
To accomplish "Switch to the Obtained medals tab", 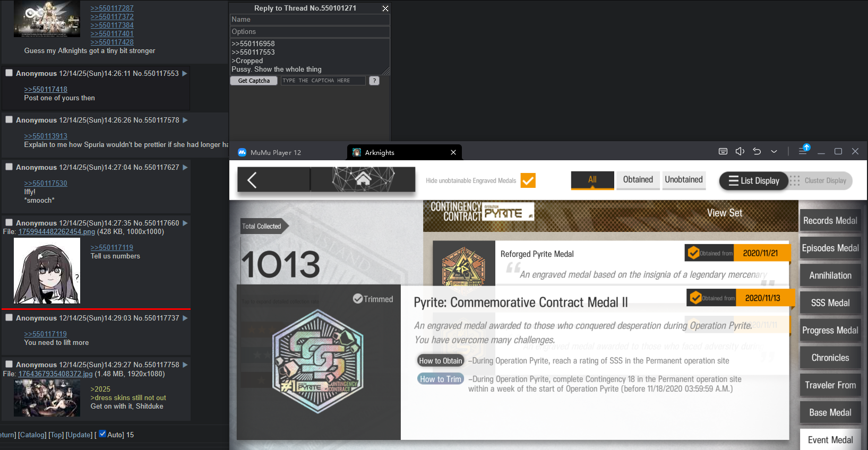I will point(638,180).
